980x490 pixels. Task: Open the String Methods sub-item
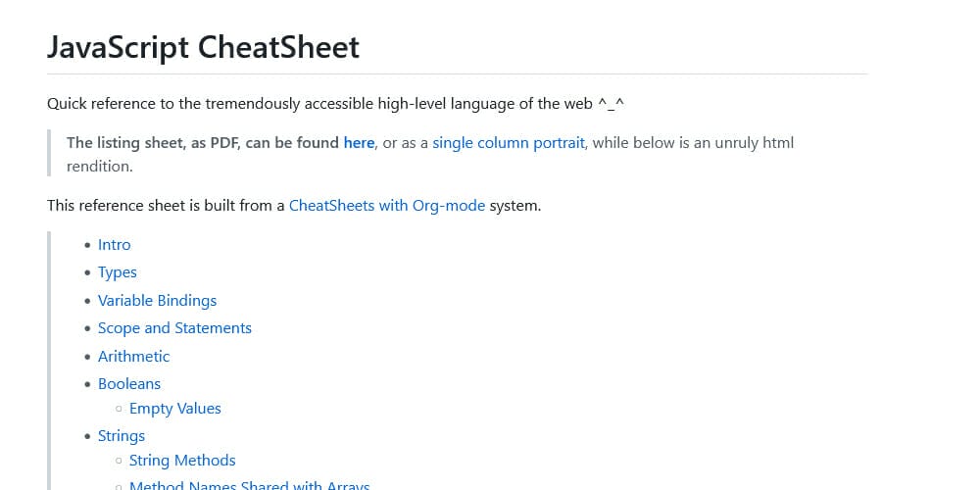[182, 461]
